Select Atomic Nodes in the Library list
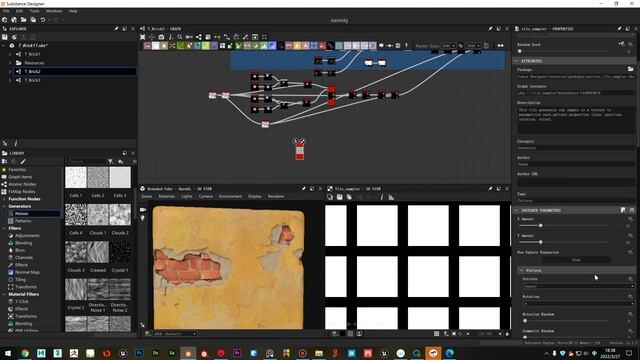Viewport: 640px width, 360px height. (22, 184)
